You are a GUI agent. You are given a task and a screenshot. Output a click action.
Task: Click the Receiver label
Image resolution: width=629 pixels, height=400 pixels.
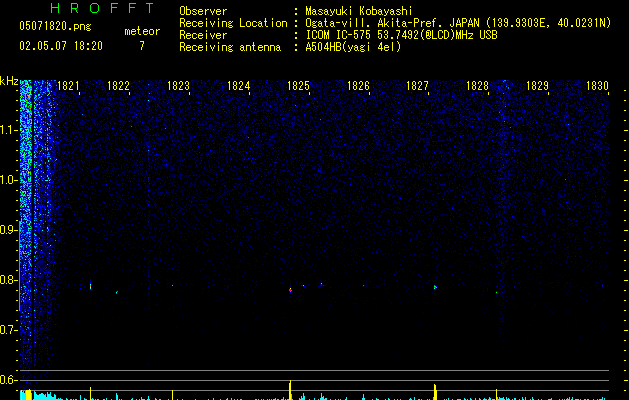[x=203, y=35]
